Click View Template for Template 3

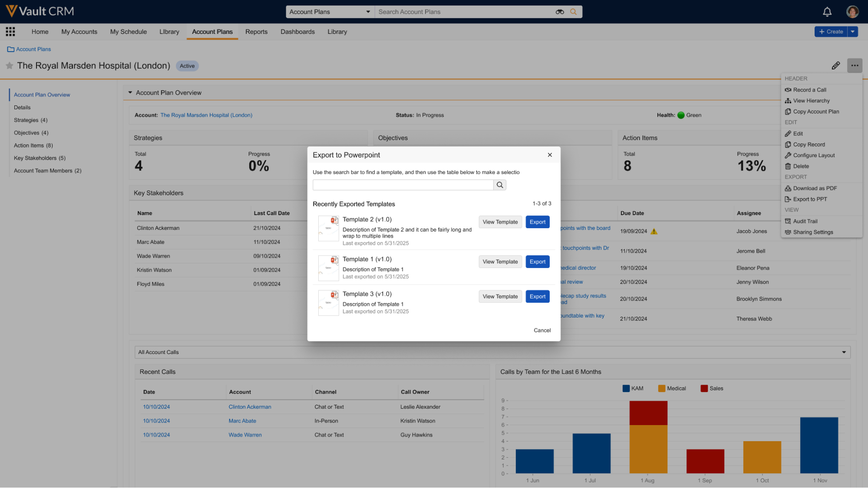click(500, 297)
